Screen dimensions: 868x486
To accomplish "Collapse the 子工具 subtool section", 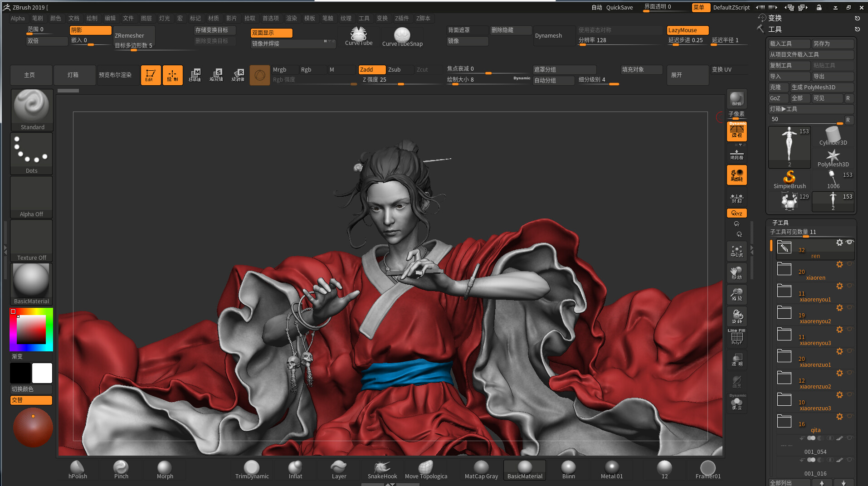I will (780, 223).
